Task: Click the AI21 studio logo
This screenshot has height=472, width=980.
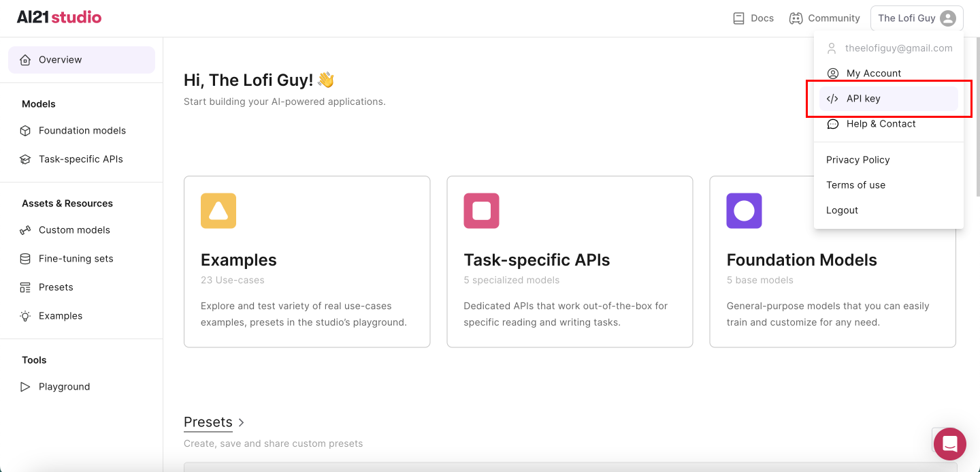Action: [x=59, y=18]
